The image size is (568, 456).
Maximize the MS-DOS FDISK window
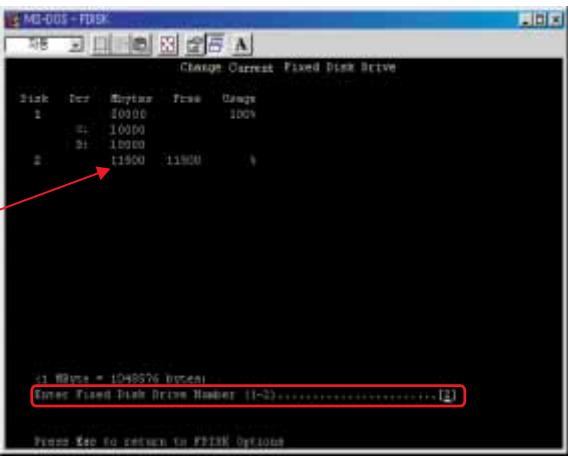[540, 20]
